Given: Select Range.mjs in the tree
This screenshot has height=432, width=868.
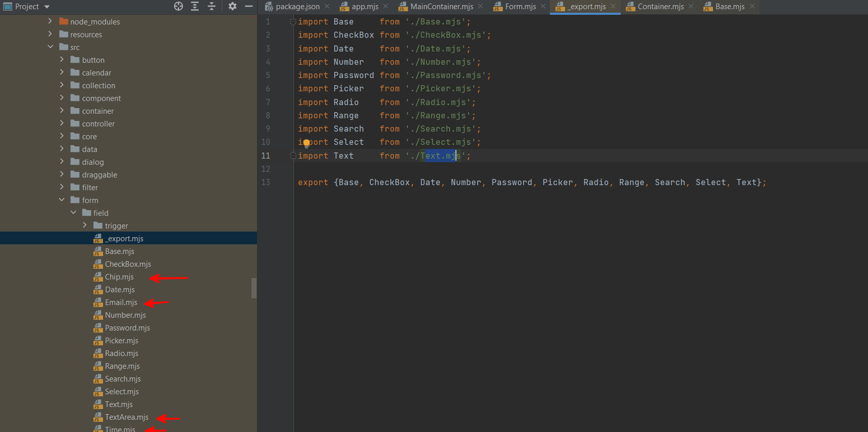Looking at the screenshot, I should (x=122, y=366).
